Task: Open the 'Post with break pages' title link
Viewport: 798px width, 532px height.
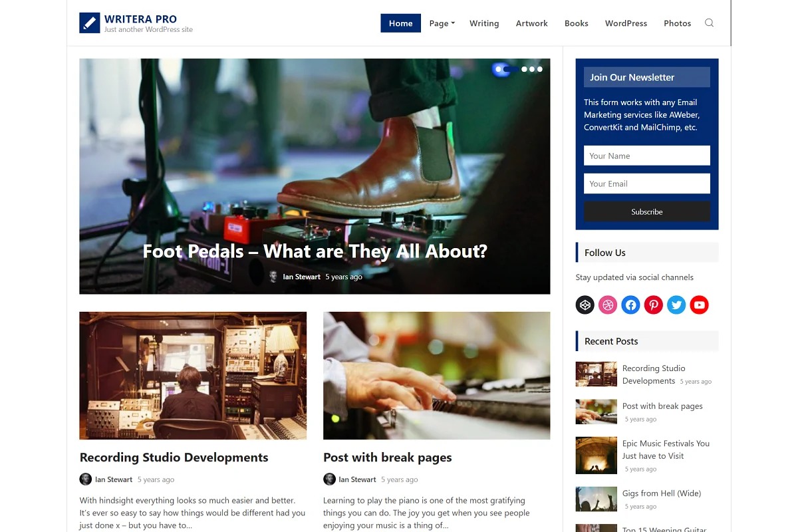Action: pos(388,458)
